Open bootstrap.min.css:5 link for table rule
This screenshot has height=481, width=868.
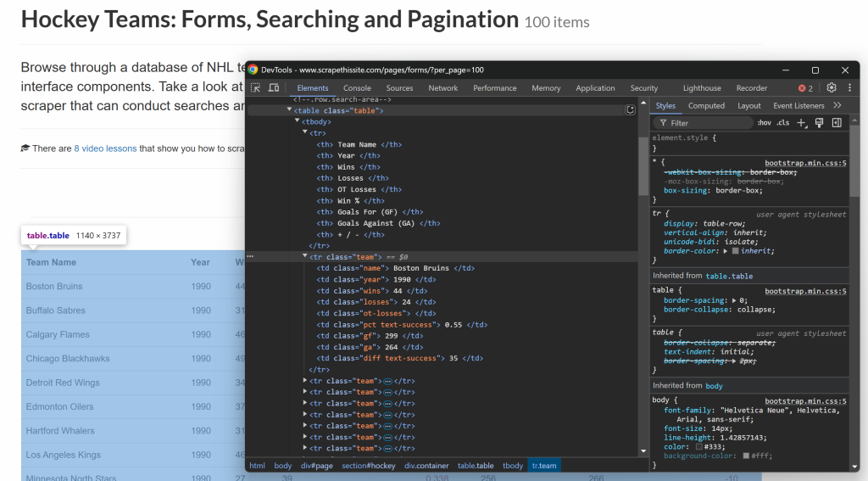coord(805,290)
